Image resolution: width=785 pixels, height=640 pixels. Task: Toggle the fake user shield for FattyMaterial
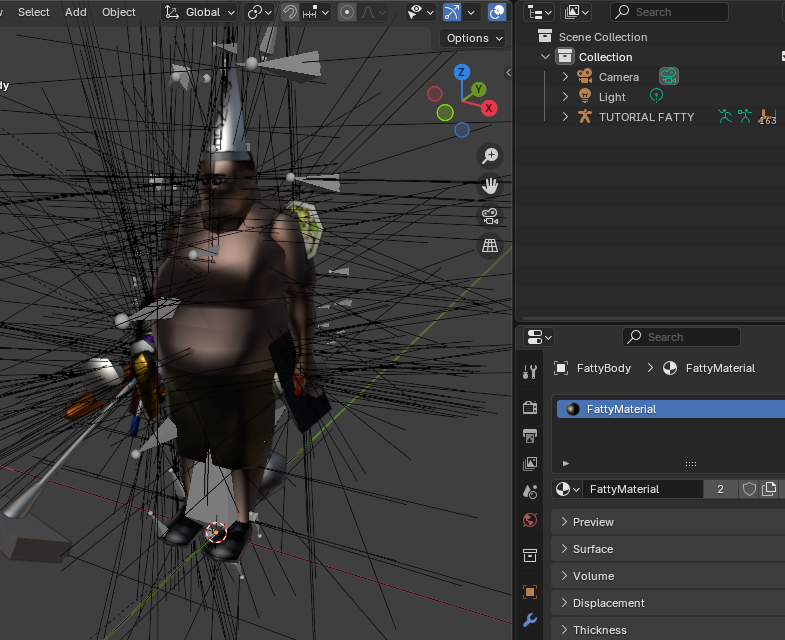749,489
